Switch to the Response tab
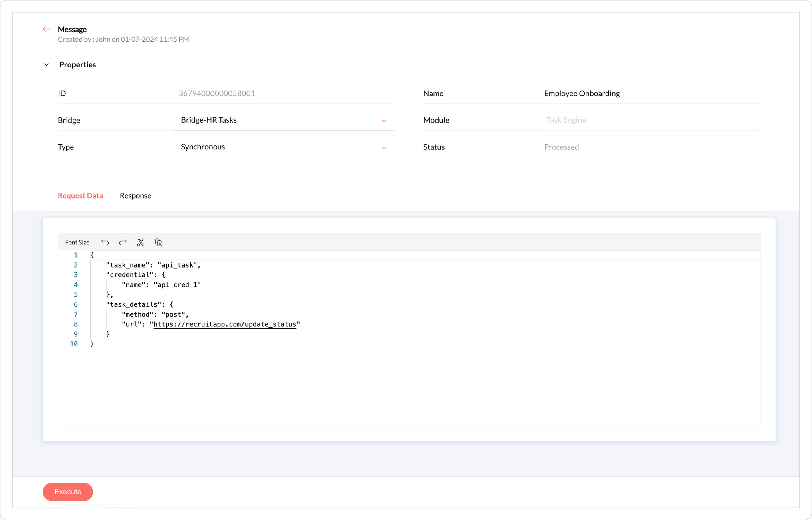The width and height of the screenshot is (812, 520). coord(135,196)
